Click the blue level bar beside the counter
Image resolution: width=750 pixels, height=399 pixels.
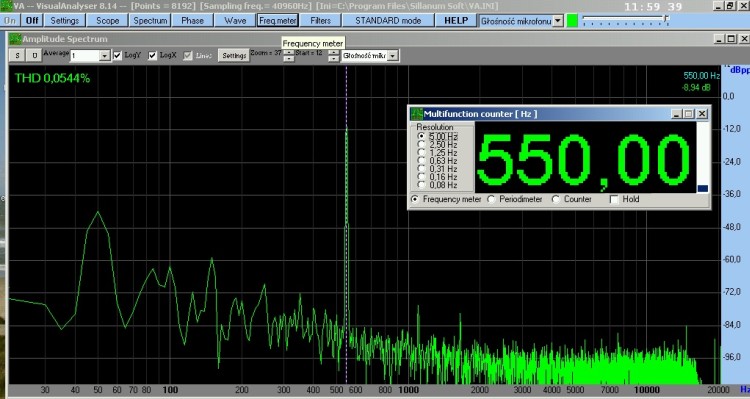click(702, 188)
